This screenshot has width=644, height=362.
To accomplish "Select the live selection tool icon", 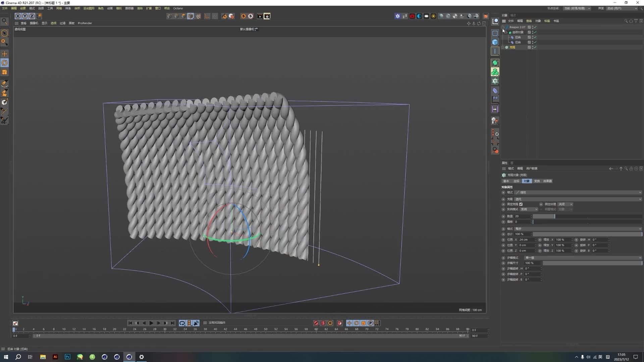I will tap(5, 33).
